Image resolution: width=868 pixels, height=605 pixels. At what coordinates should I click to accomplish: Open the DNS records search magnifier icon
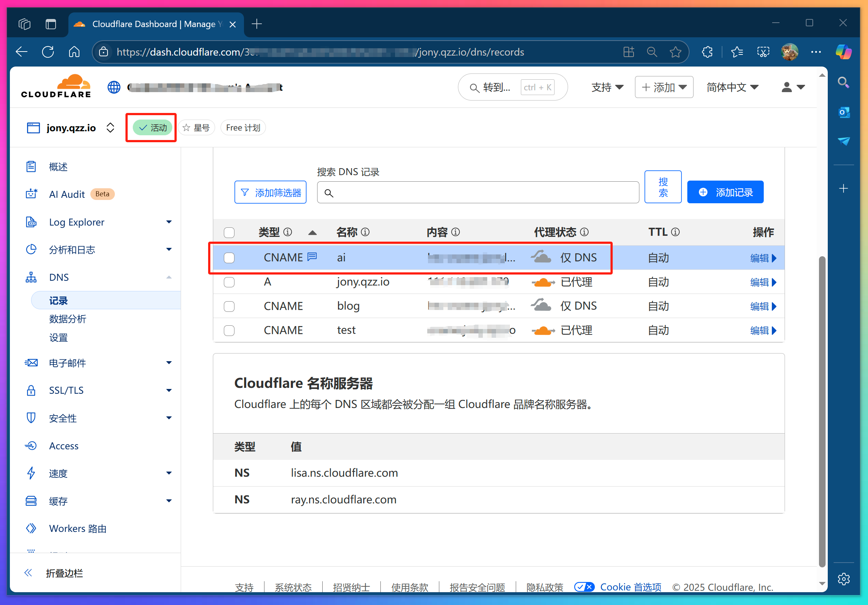(x=328, y=193)
